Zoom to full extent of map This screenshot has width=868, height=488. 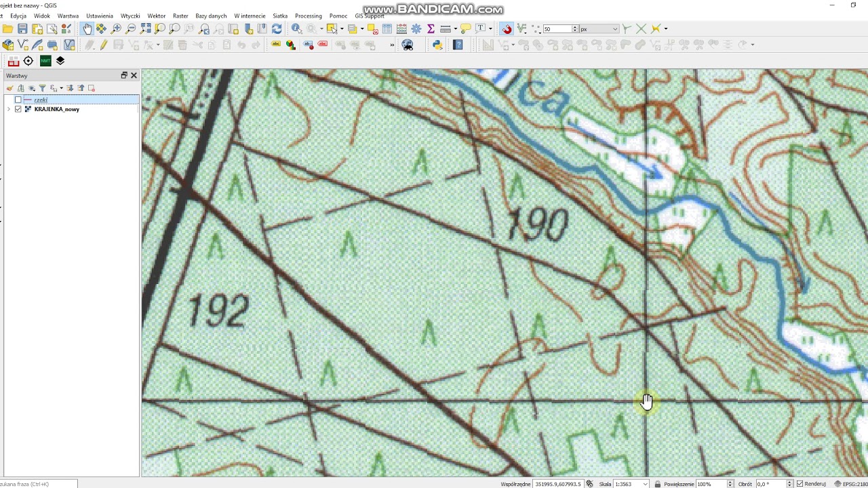pos(145,28)
